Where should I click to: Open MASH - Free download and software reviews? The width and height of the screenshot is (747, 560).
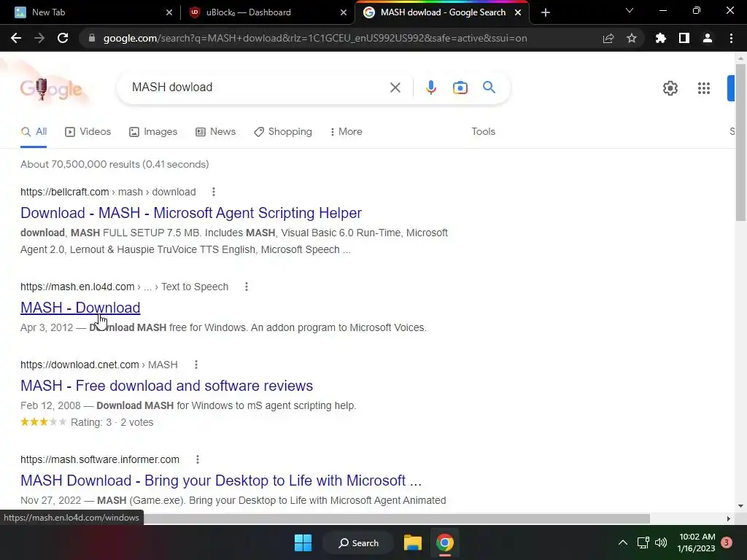(167, 386)
